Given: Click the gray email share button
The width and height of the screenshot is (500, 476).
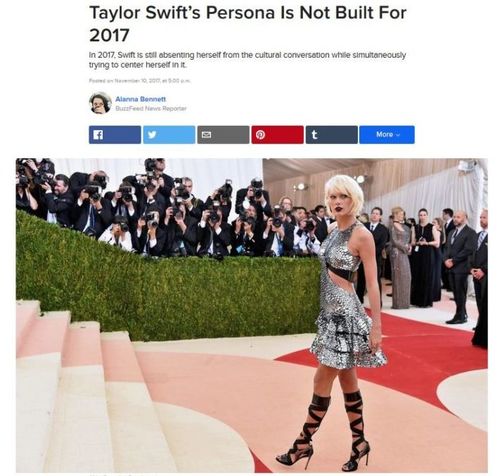Looking at the screenshot, I should 223,135.
